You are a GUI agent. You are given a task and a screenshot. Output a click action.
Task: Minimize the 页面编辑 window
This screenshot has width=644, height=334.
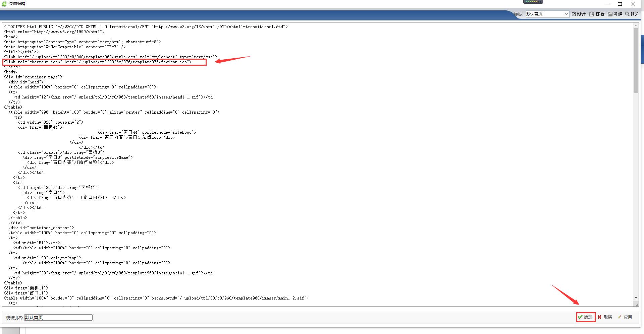tap(608, 4)
